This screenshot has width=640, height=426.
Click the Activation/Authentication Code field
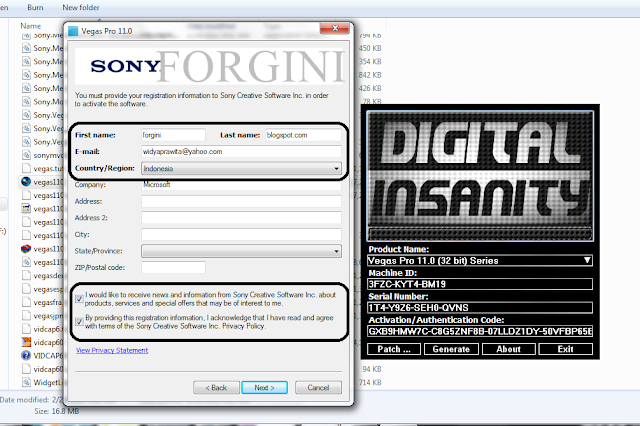[x=480, y=331]
